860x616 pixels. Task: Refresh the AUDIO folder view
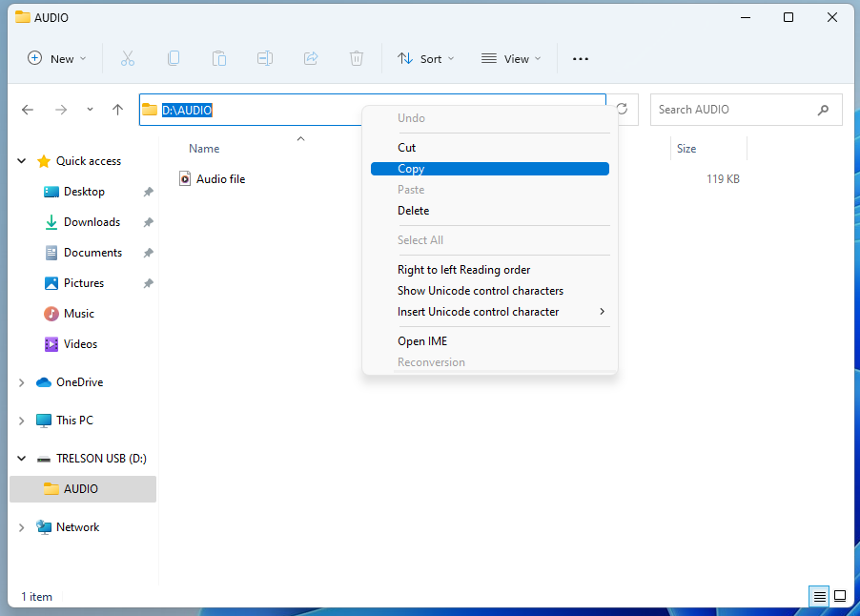[x=622, y=109]
